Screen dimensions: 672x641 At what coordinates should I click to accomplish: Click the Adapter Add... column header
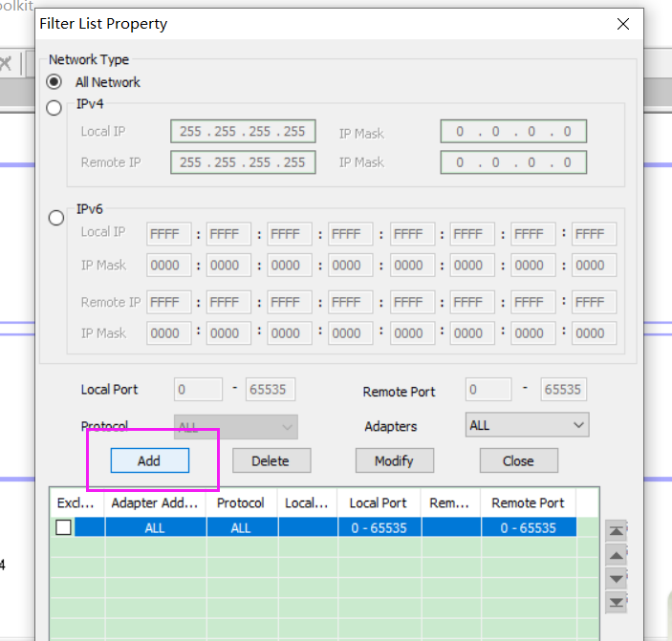point(155,502)
